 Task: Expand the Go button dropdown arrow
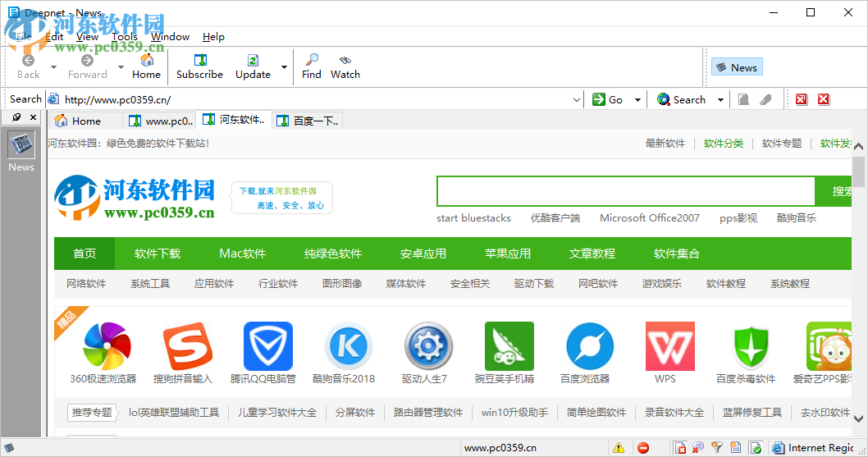[x=637, y=100]
